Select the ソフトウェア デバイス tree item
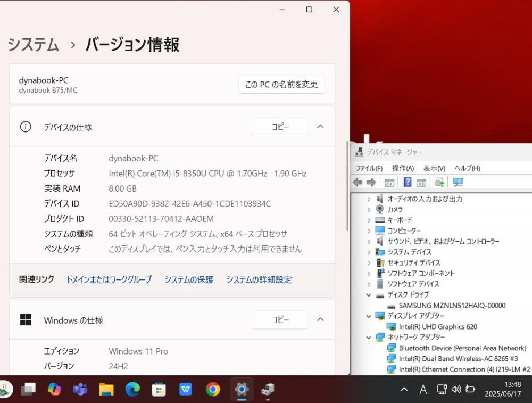The width and height of the screenshot is (532, 403). point(413,284)
